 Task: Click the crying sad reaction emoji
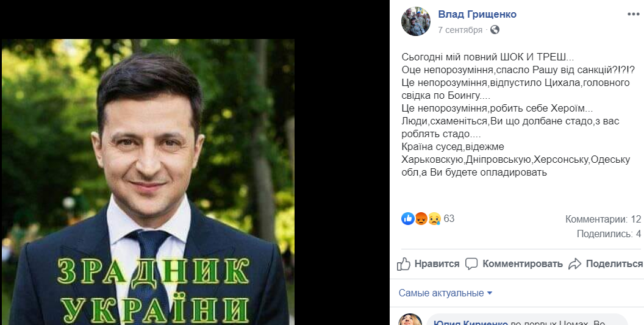(x=434, y=218)
